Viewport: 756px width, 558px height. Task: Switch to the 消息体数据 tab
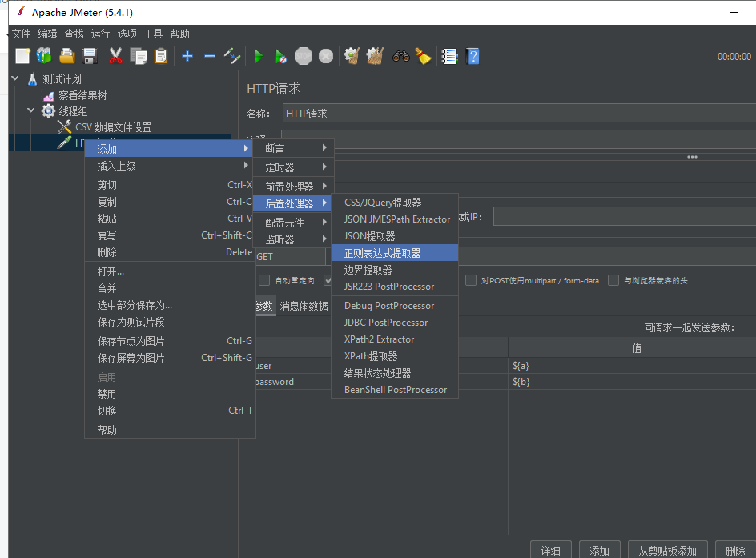[304, 306]
